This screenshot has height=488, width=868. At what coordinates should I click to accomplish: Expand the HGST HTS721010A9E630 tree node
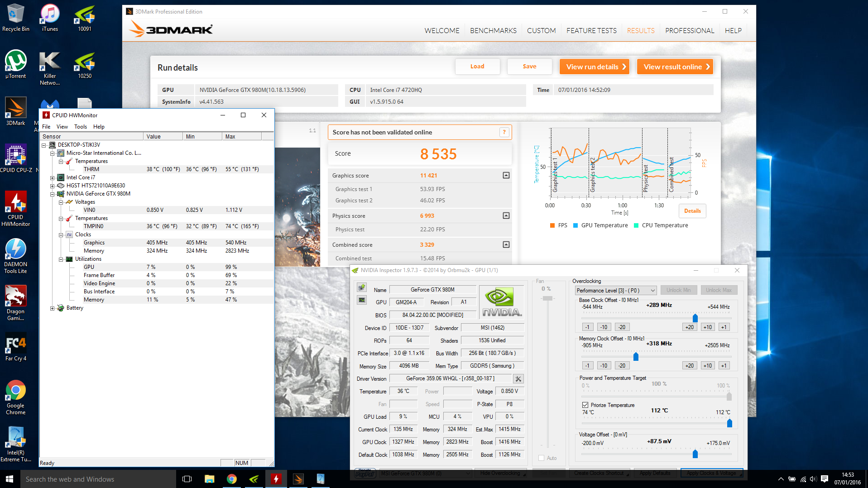[x=53, y=186]
